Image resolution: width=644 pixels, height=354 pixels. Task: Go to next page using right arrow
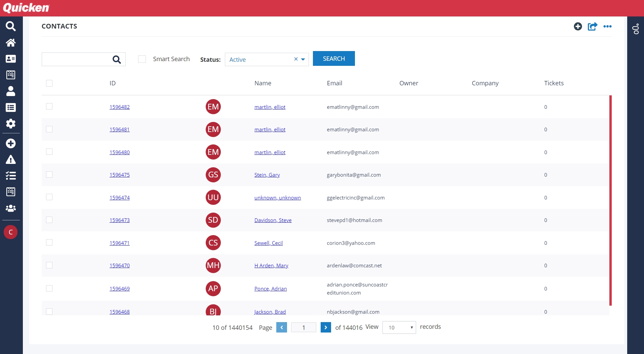point(325,327)
